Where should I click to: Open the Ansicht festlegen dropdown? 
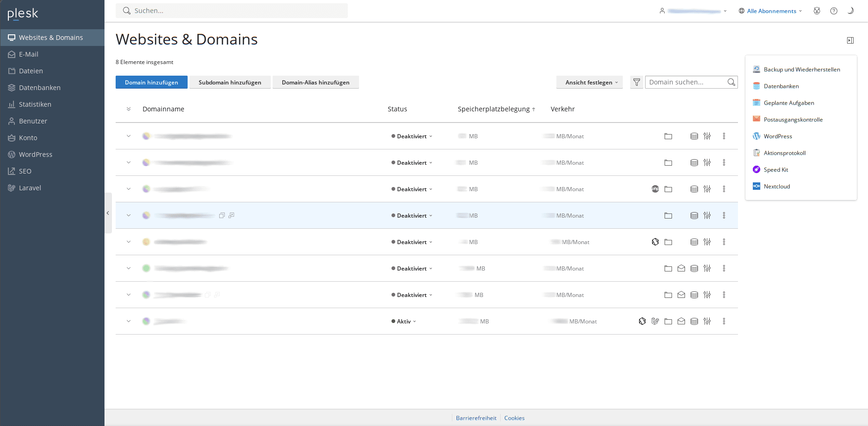point(589,82)
